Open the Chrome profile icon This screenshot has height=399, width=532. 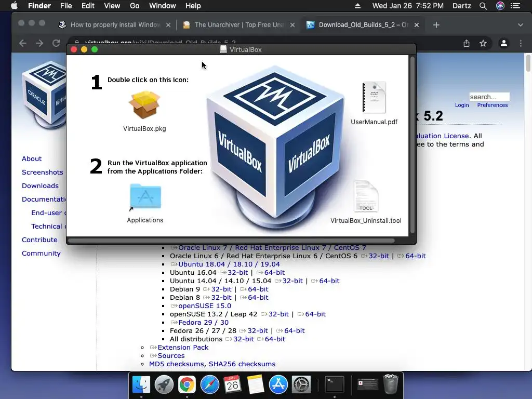pos(504,43)
